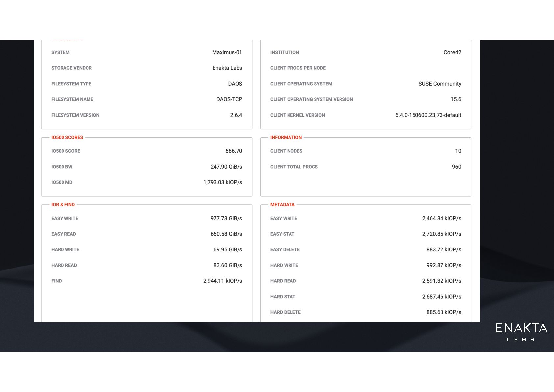Click metadata easy write '2,464.34 kIOP/s'
554x392 pixels.
(442, 218)
